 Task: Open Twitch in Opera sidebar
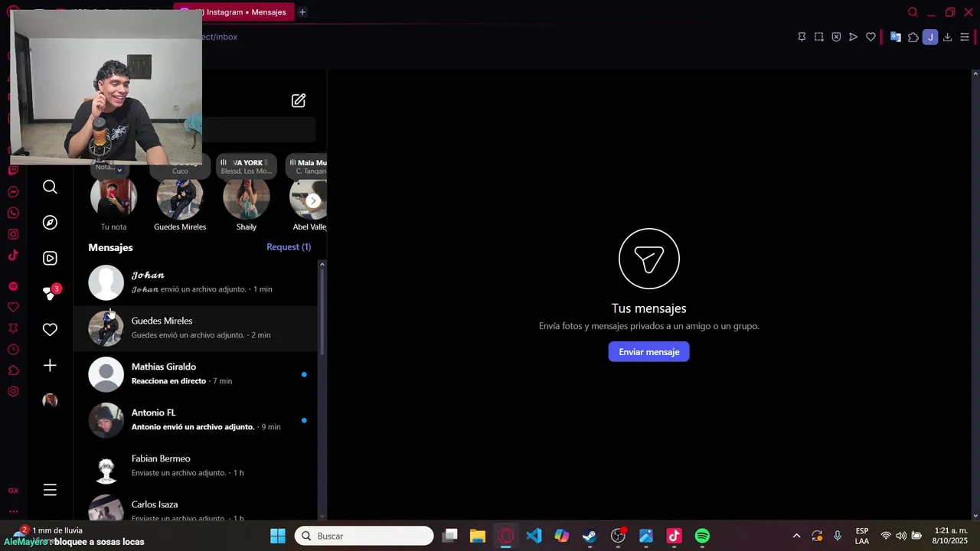pyautogui.click(x=13, y=170)
